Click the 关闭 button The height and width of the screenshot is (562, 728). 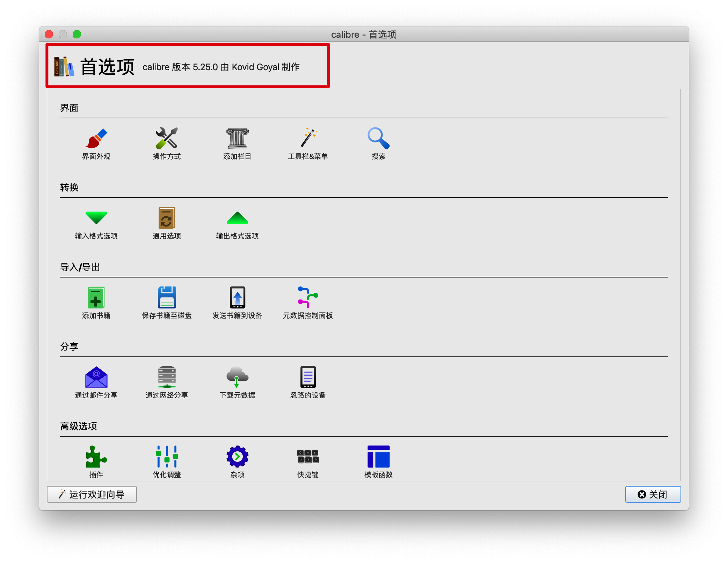pos(653,494)
